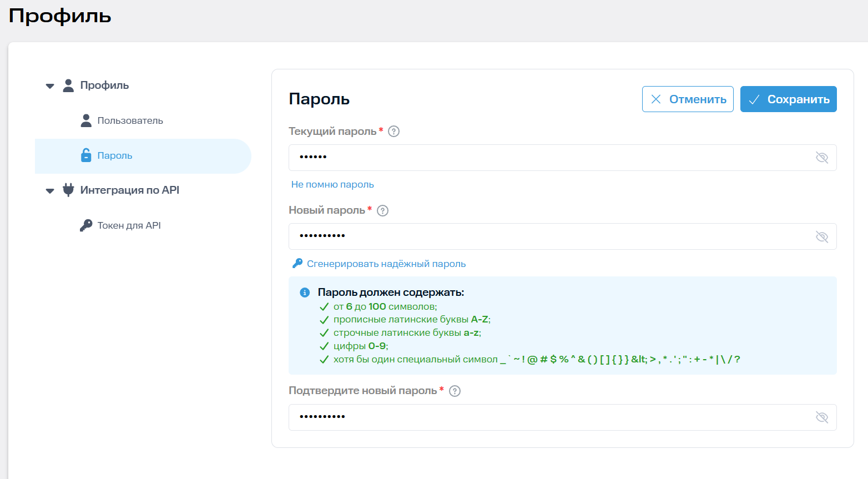Click the 'цифры 0-9' requirement line
Screen dimensions: 868x479
[361, 346]
